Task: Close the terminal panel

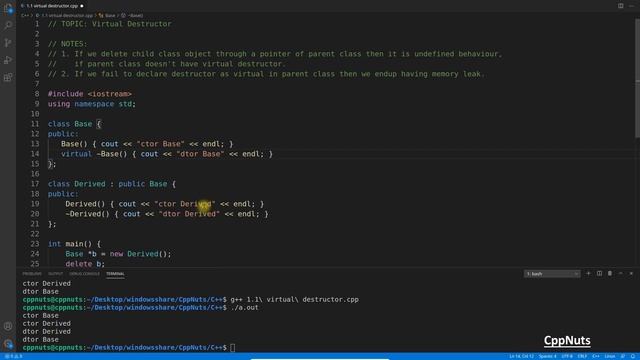Action: tap(631, 273)
